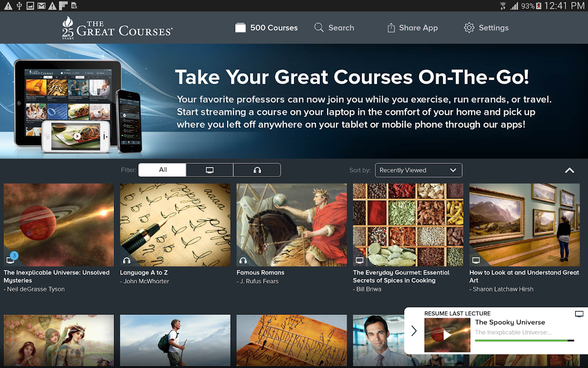Collapse the banner with the up chevron
The image size is (588, 368).
coord(570,170)
